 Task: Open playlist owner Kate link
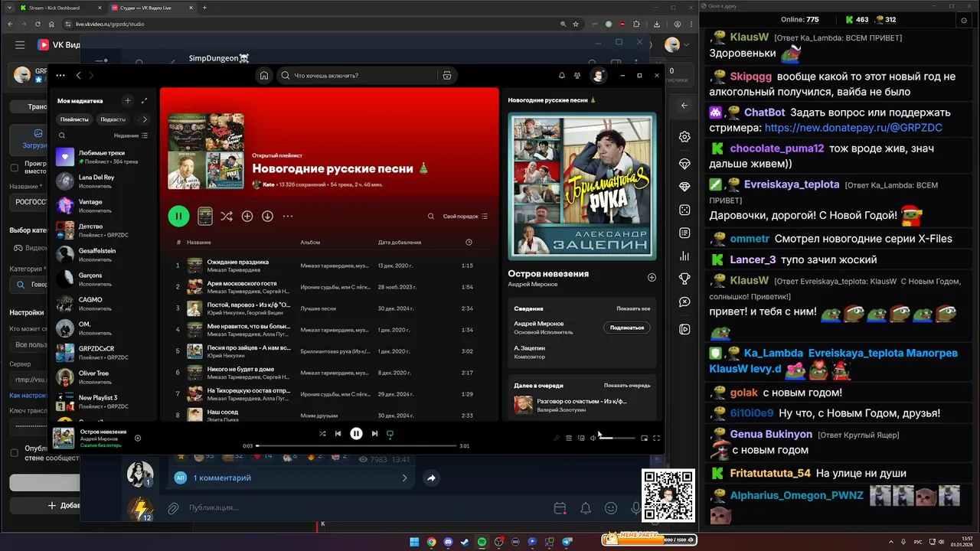click(269, 184)
